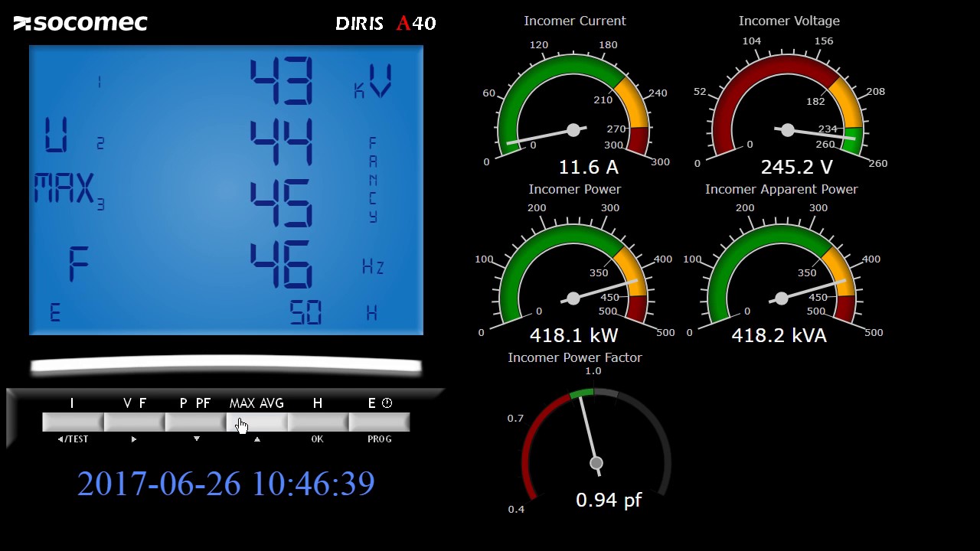Click the kV unit on the LCD
Screen dimensions: 980x551
373,82
